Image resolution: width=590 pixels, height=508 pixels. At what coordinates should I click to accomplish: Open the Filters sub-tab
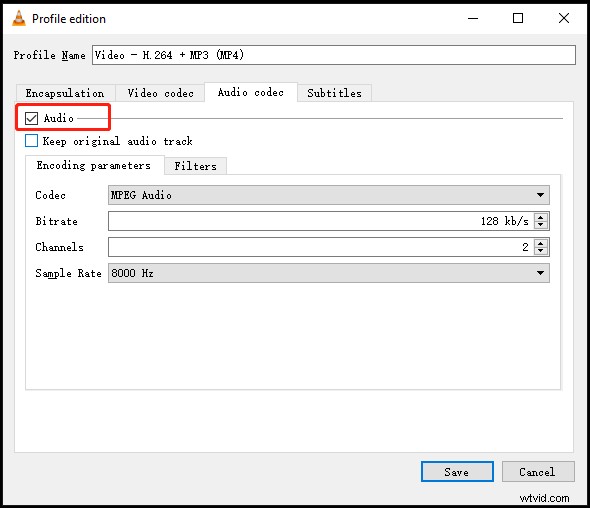click(x=196, y=166)
